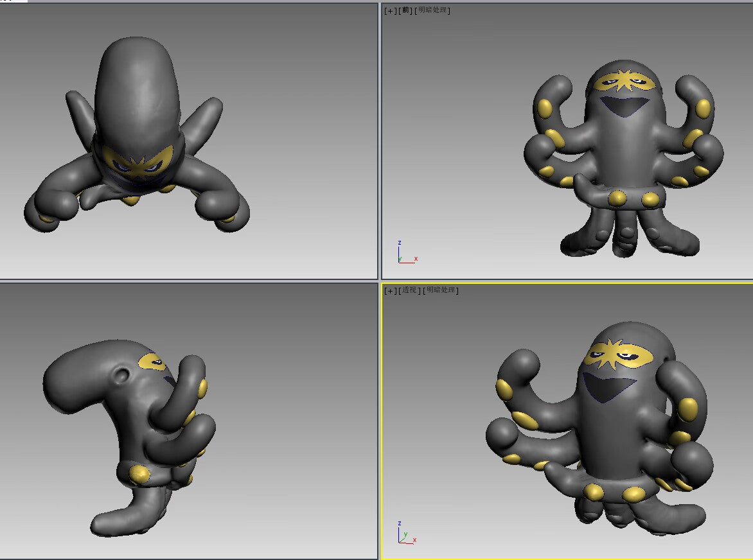Select the octopus seen from above in the upper-left viewport
The height and width of the screenshot is (560, 753).
click(137, 134)
